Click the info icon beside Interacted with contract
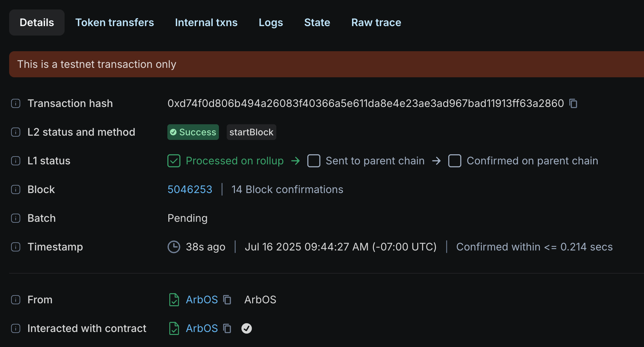The width and height of the screenshot is (644, 347). 16,328
